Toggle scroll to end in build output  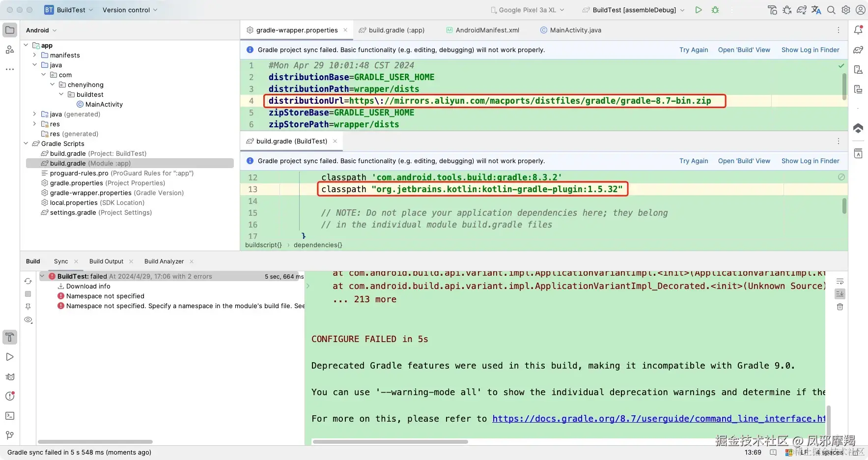(840, 294)
